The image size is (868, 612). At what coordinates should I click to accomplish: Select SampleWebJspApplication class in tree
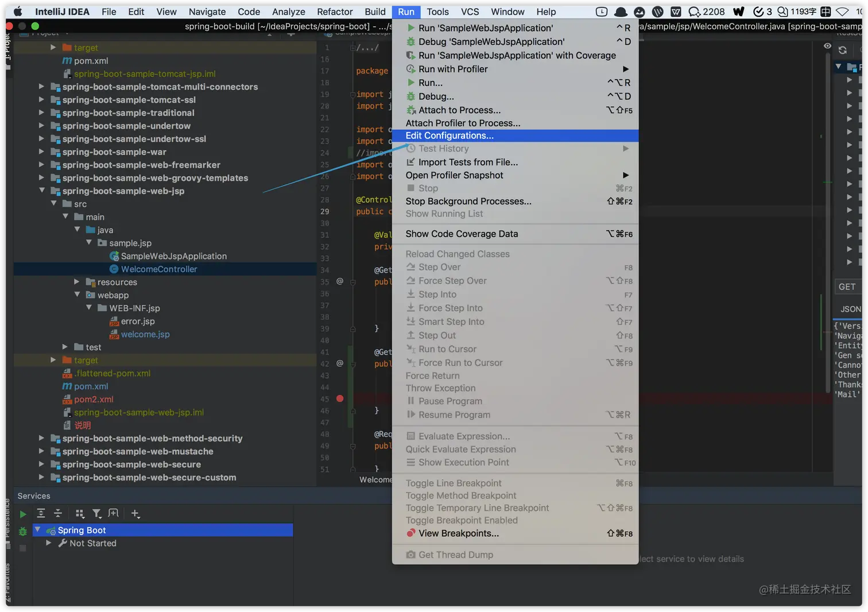click(173, 256)
